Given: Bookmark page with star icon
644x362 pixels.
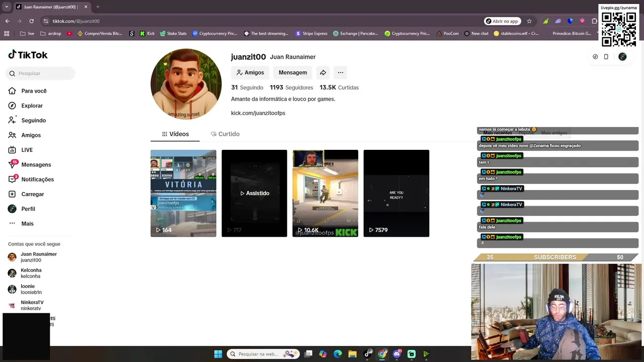Looking at the screenshot, I should click(529, 21).
